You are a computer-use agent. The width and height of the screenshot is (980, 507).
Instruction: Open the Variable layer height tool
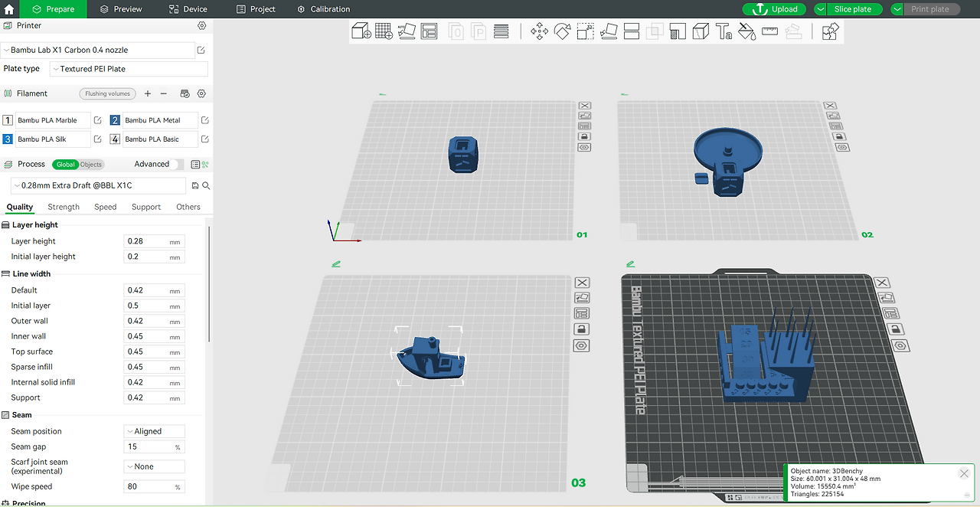pyautogui.click(x=501, y=31)
